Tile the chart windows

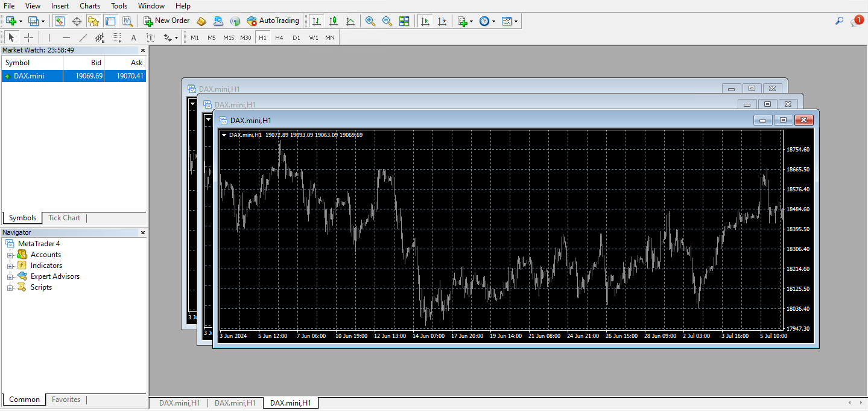coord(404,21)
